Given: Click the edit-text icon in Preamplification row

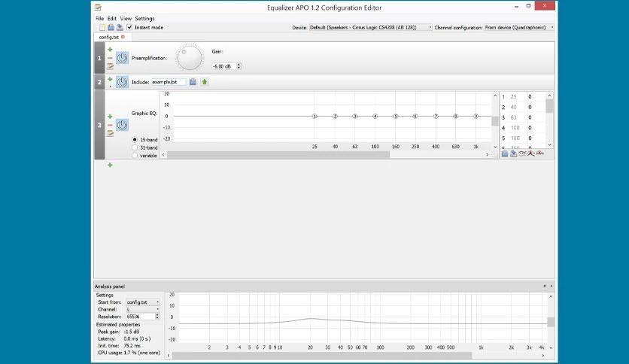Looking at the screenshot, I should tap(110, 66).
